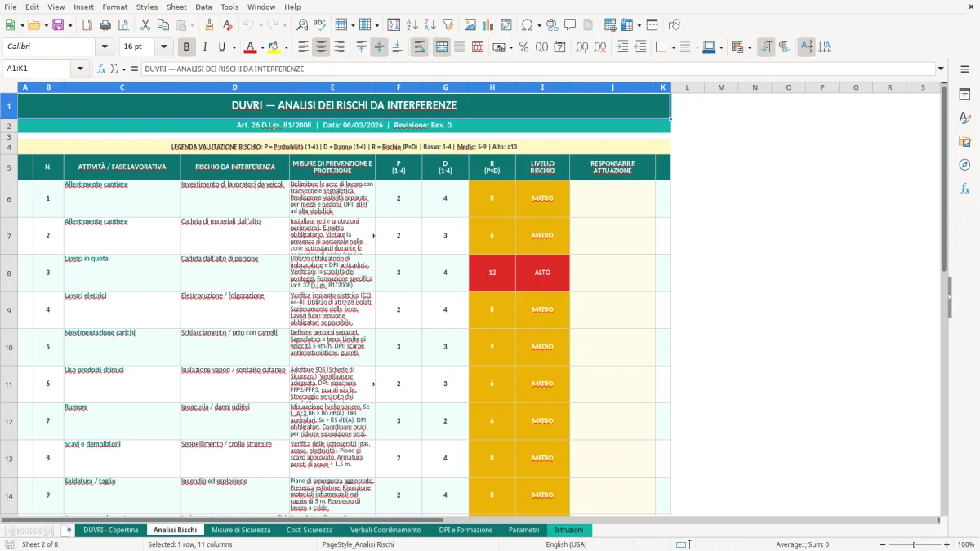This screenshot has width=980, height=551.
Task: Toggle Align Right
Action: (339, 47)
